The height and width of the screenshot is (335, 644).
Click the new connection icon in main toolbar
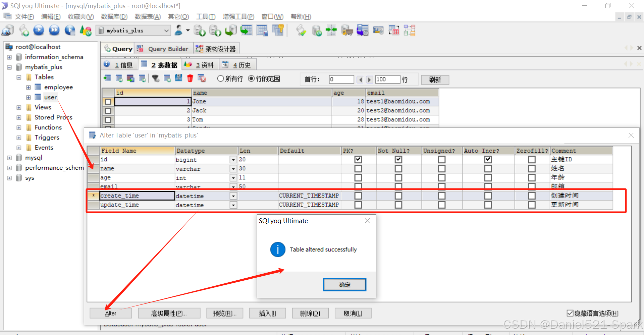pyautogui.click(x=8, y=31)
